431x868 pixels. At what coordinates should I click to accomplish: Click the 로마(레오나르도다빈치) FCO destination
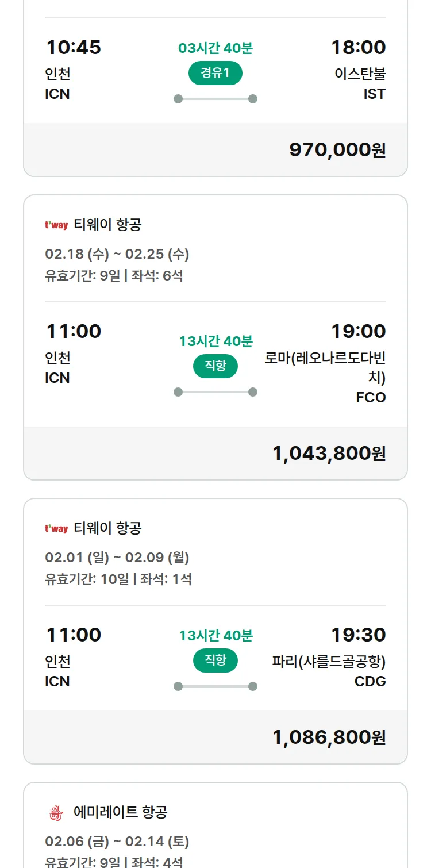point(325,368)
